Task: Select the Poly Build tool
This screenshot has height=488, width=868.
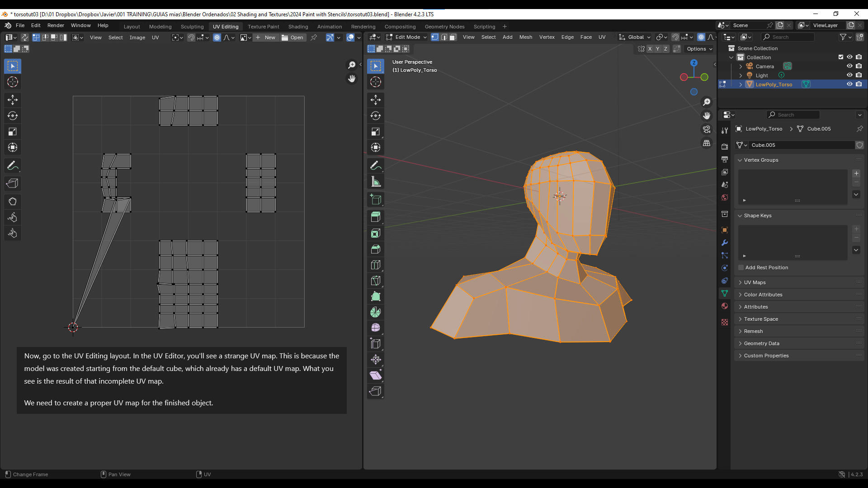Action: (376, 296)
